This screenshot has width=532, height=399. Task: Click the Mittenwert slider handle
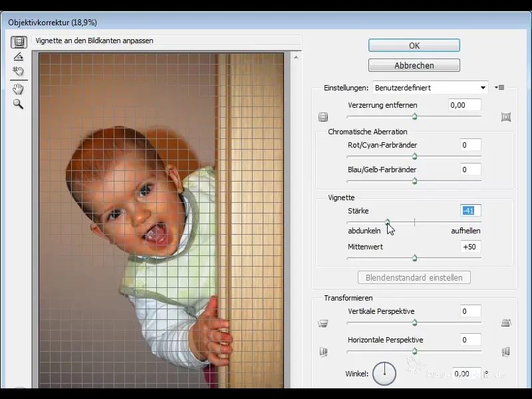tap(414, 258)
